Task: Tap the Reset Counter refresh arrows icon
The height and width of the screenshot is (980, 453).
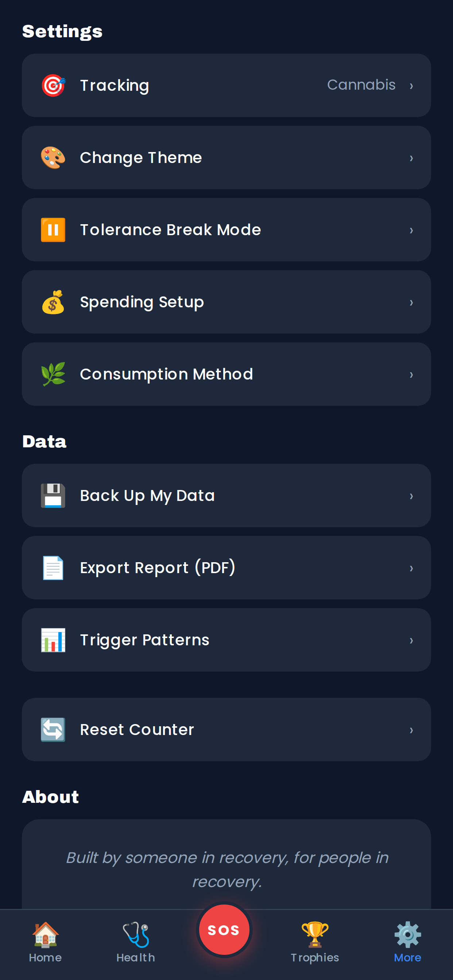Action: click(x=53, y=730)
